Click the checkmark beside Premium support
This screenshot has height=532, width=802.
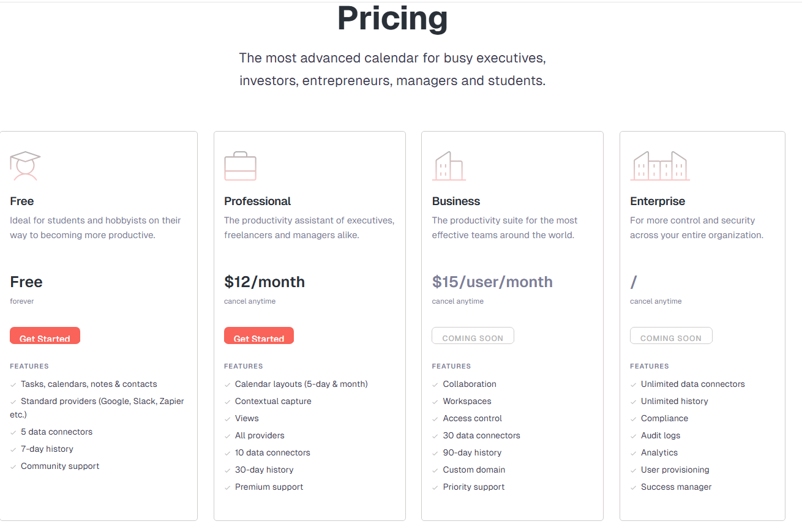[x=228, y=487]
